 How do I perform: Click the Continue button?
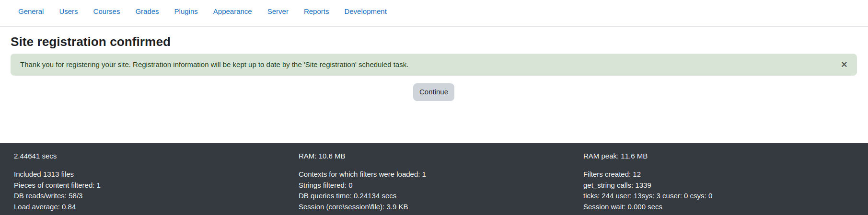pos(434,92)
